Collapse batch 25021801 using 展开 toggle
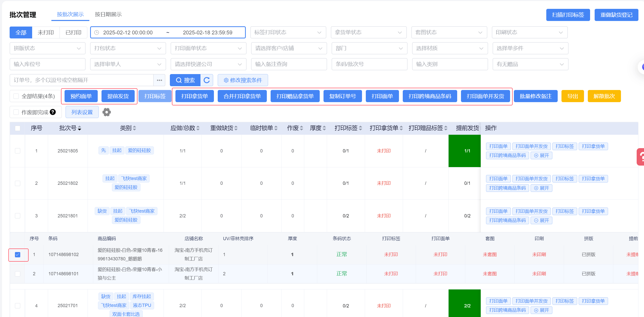 pyautogui.click(x=541, y=220)
